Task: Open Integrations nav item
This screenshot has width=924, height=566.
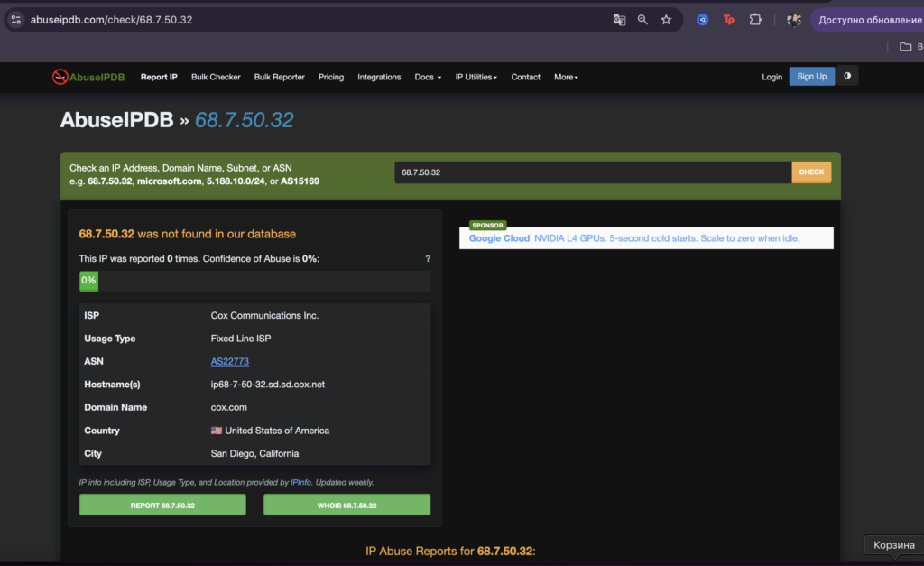Action: (x=379, y=77)
